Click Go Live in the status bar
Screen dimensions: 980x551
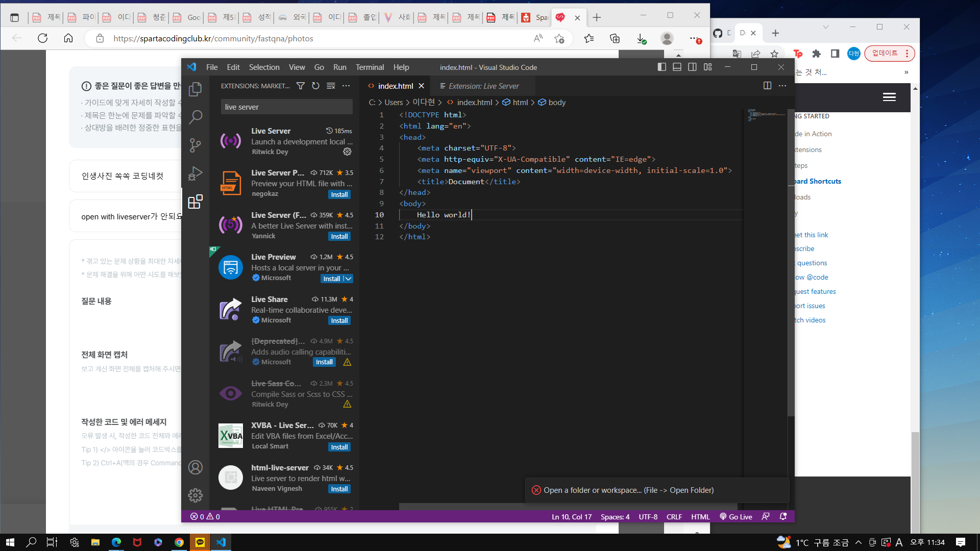click(736, 516)
